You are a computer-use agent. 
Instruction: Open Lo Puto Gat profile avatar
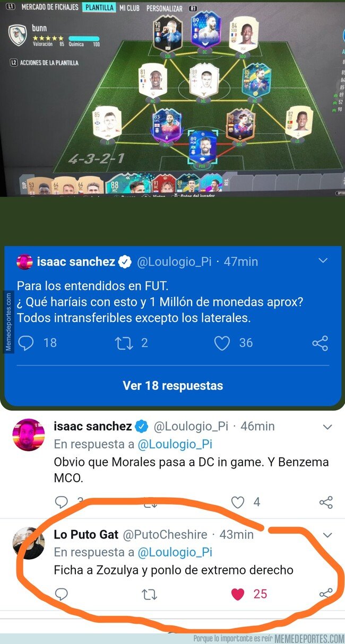28,543
